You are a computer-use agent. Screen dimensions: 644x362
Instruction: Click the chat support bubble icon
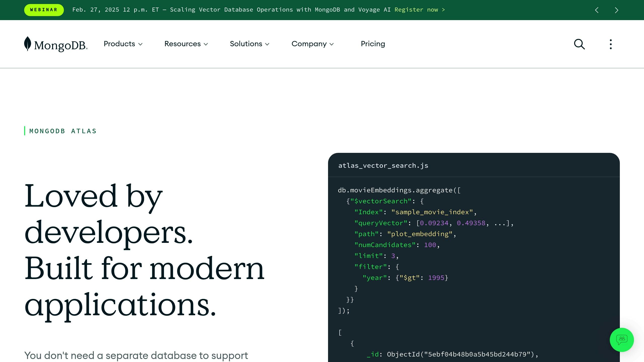pyautogui.click(x=622, y=340)
